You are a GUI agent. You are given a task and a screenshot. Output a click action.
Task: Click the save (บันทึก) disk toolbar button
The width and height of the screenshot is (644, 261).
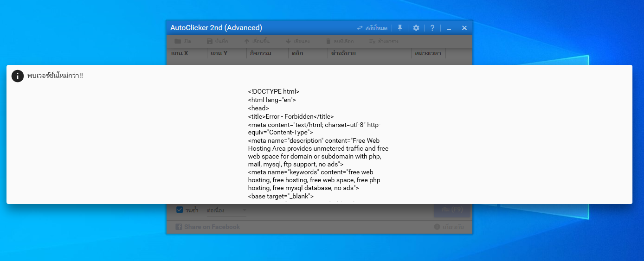217,41
